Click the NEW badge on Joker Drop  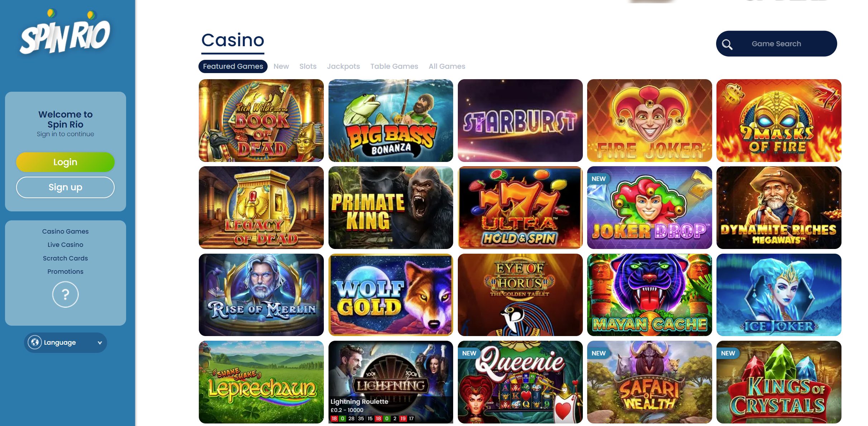click(x=598, y=179)
